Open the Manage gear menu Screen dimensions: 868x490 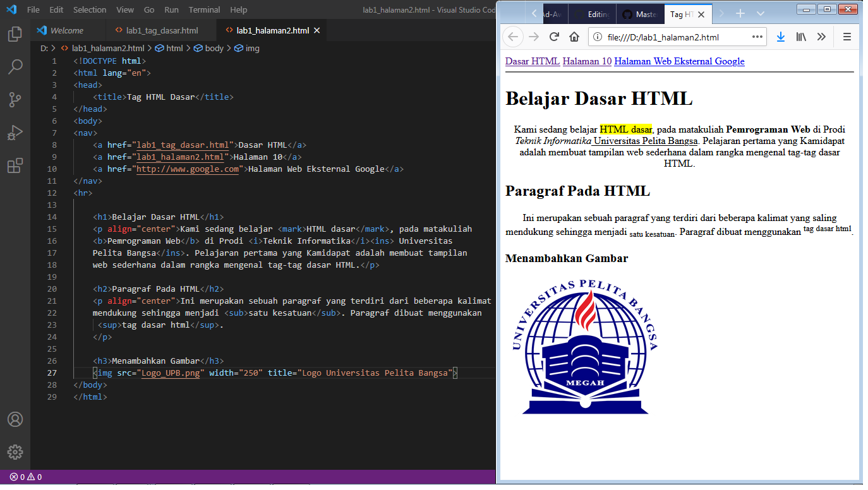[x=15, y=452]
